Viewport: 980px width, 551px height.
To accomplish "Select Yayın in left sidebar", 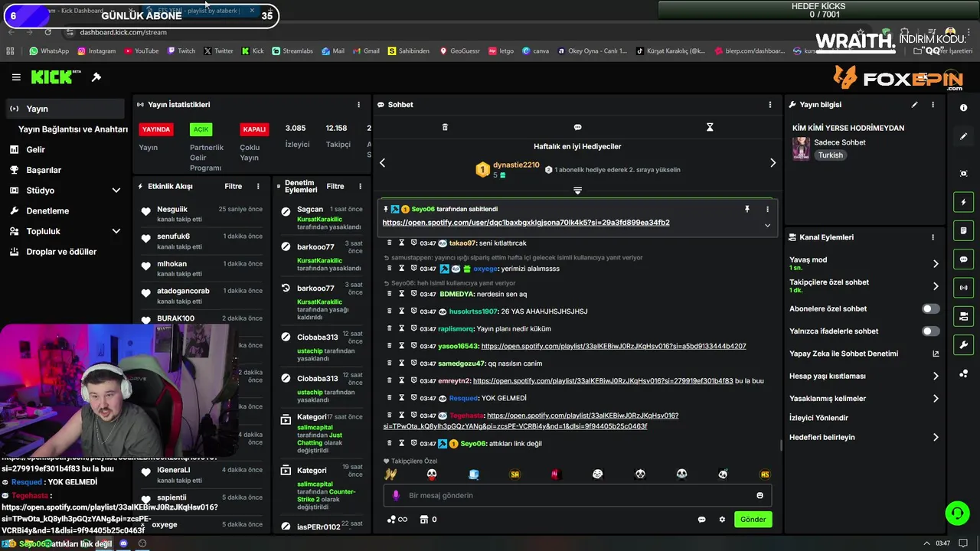I will (x=64, y=109).
